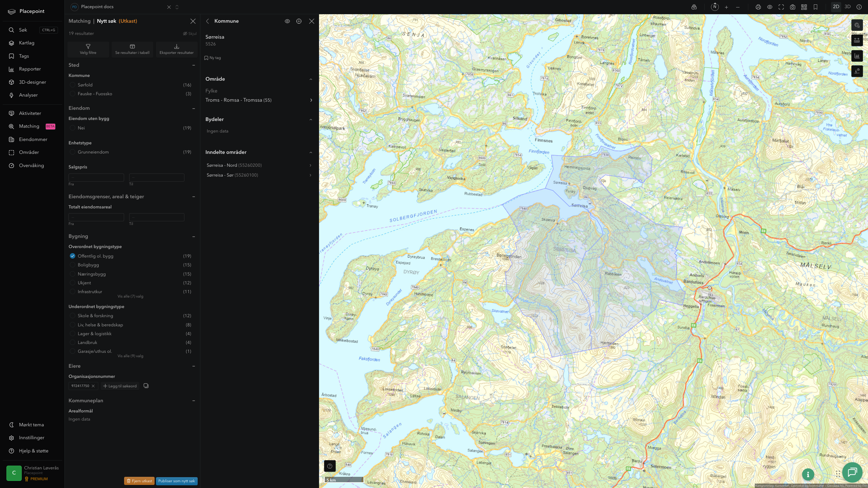Collapse the Kommuneplan filter section

point(194,401)
